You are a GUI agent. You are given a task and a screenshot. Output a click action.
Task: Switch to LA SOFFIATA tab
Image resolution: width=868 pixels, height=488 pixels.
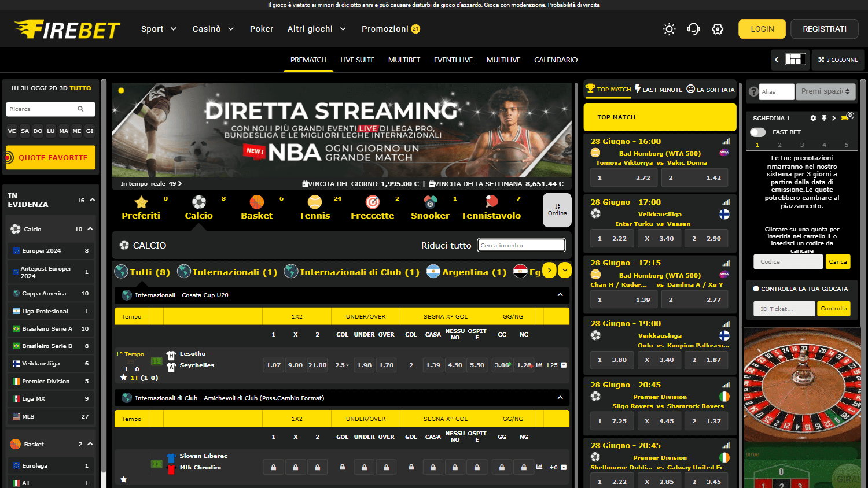click(x=711, y=89)
